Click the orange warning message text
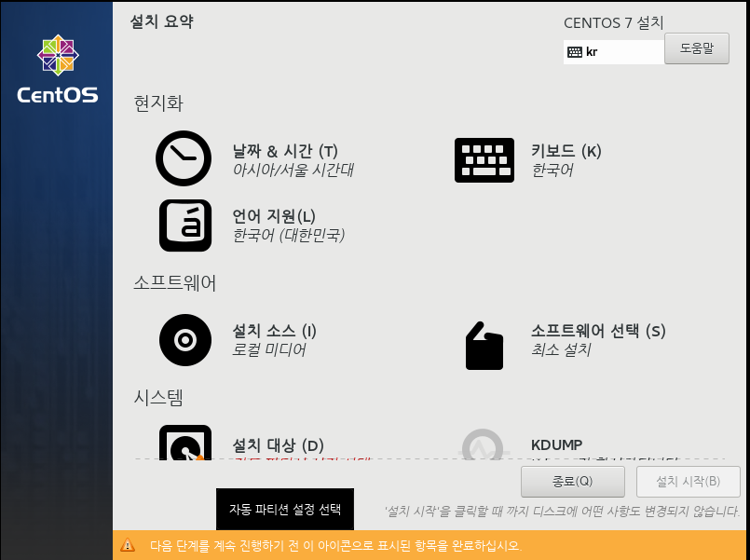The height and width of the screenshot is (560, 750). [x=335, y=546]
